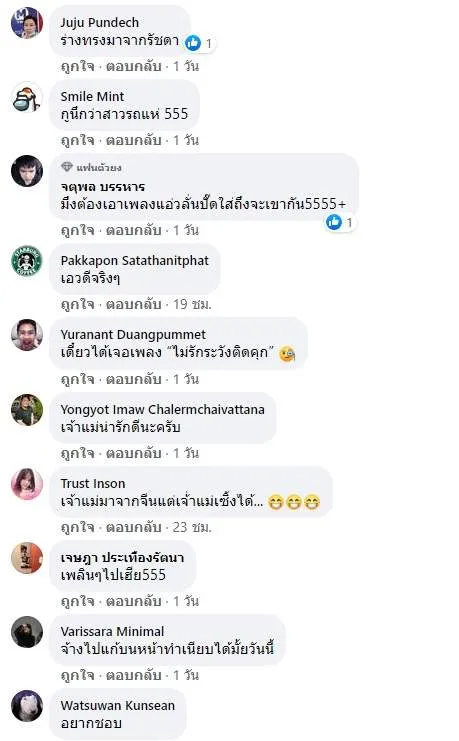Open Yuranant Duangpummet's profile avatar
This screenshot has height=741, width=459.
pos(27,335)
